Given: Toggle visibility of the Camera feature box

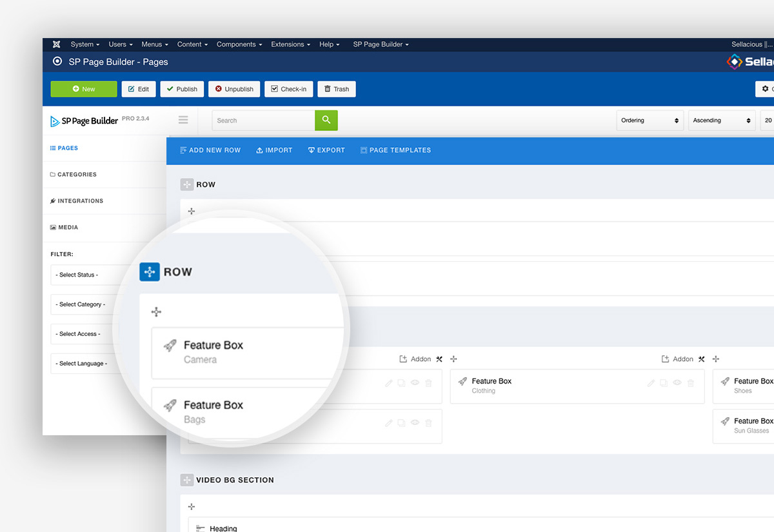Looking at the screenshot, I should 415,383.
